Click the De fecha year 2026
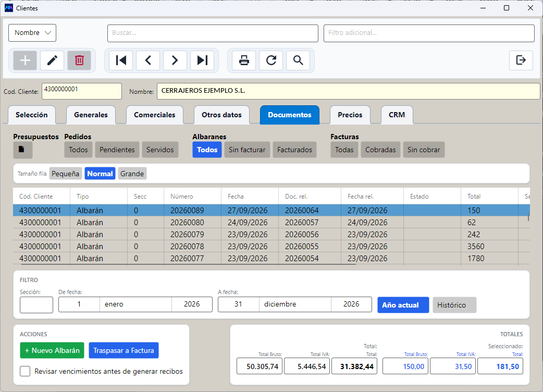 click(192, 304)
